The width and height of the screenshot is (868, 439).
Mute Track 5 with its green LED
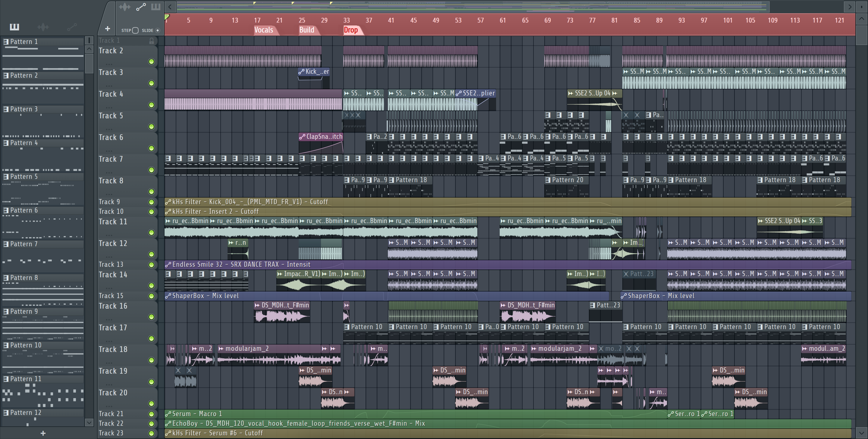(151, 126)
